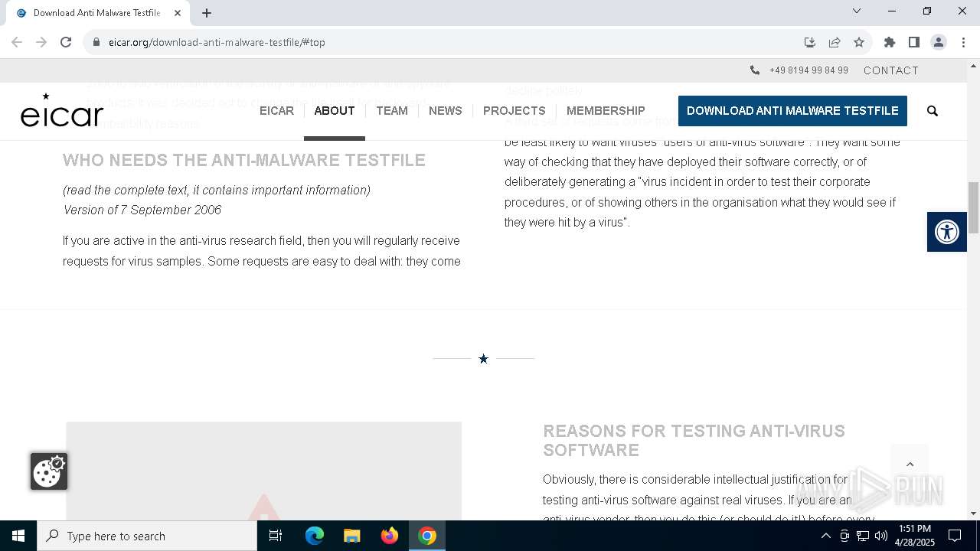Open the Chrome profile avatar

coord(938,42)
